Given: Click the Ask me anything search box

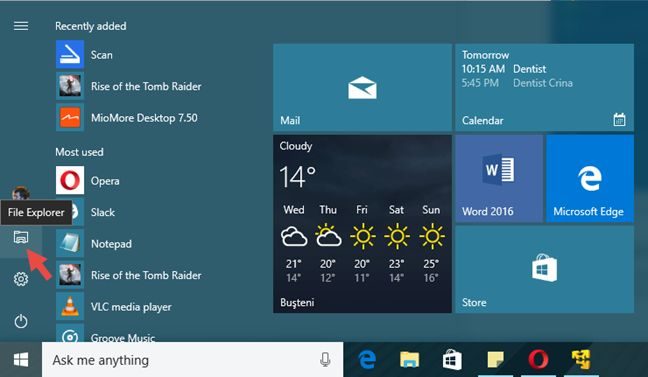Looking at the screenshot, I should 193,360.
